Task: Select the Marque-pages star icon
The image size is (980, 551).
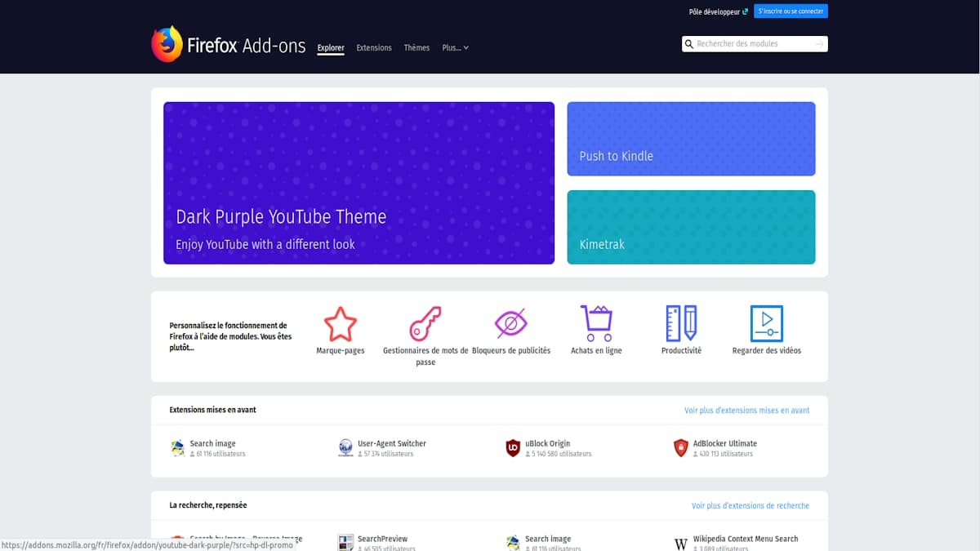Action: [341, 324]
